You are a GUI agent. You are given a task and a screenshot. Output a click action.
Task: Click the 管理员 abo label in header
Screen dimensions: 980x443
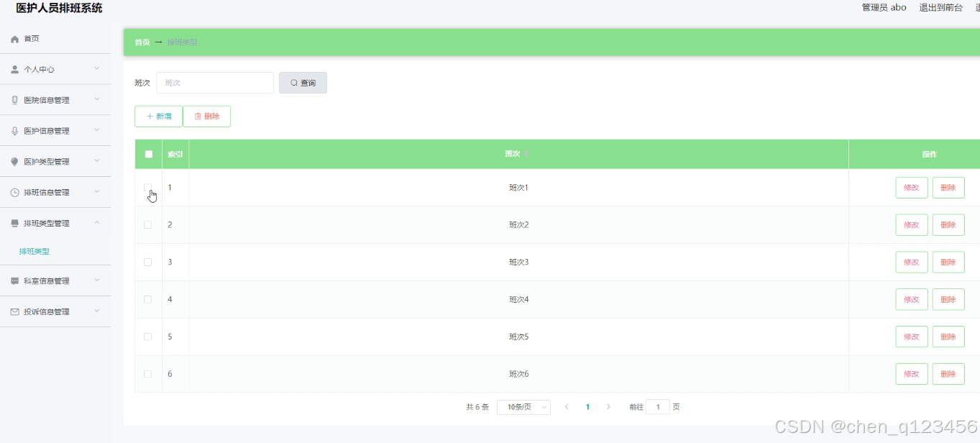(x=884, y=7)
